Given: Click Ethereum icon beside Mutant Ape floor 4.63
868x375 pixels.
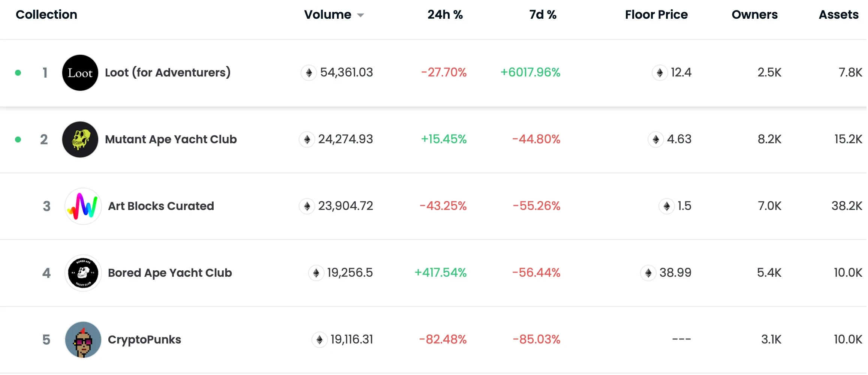Looking at the screenshot, I should [656, 139].
